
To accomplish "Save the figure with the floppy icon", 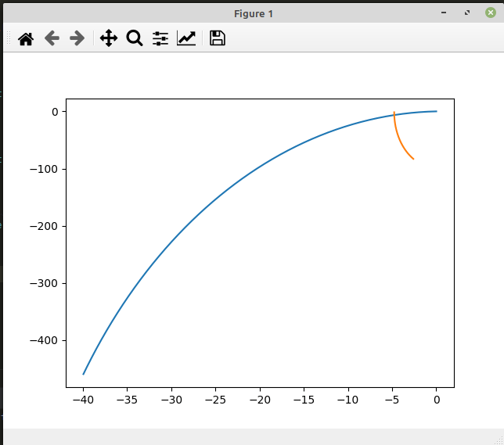I will click(218, 38).
